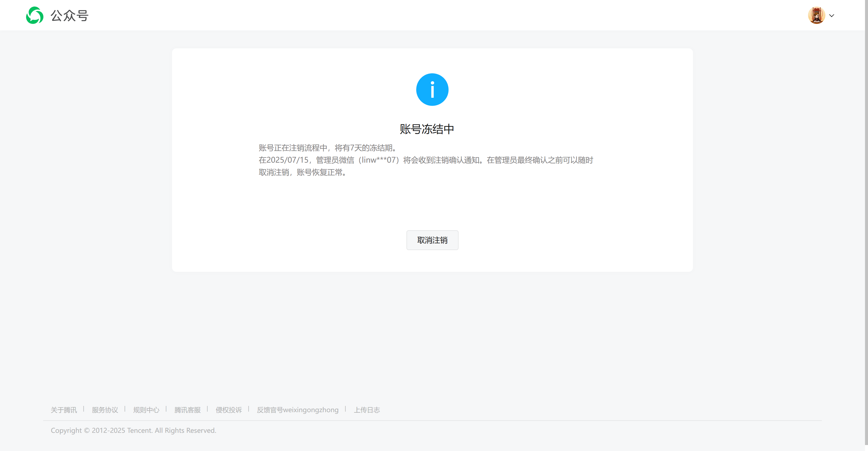Click the 2025/07/15 date in the notice
This screenshot has width=868, height=451.
(x=287, y=160)
